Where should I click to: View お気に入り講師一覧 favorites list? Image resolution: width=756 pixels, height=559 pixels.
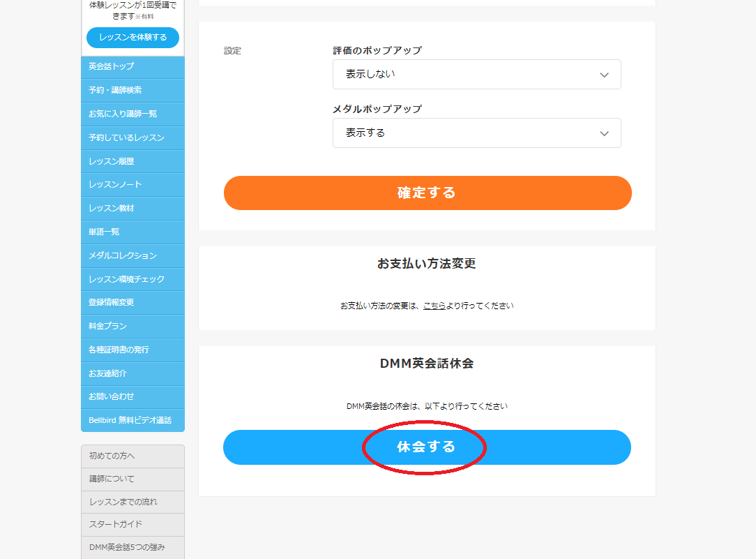[132, 114]
